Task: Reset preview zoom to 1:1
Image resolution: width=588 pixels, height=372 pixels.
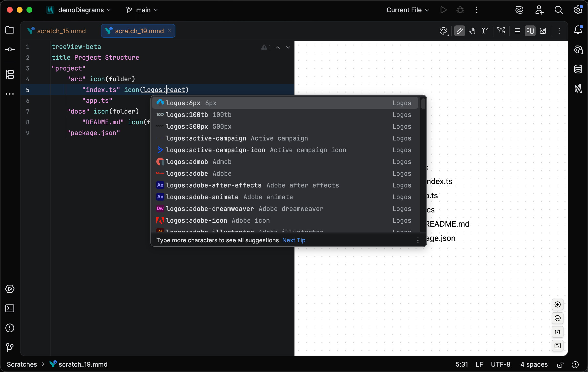Action: click(x=558, y=332)
